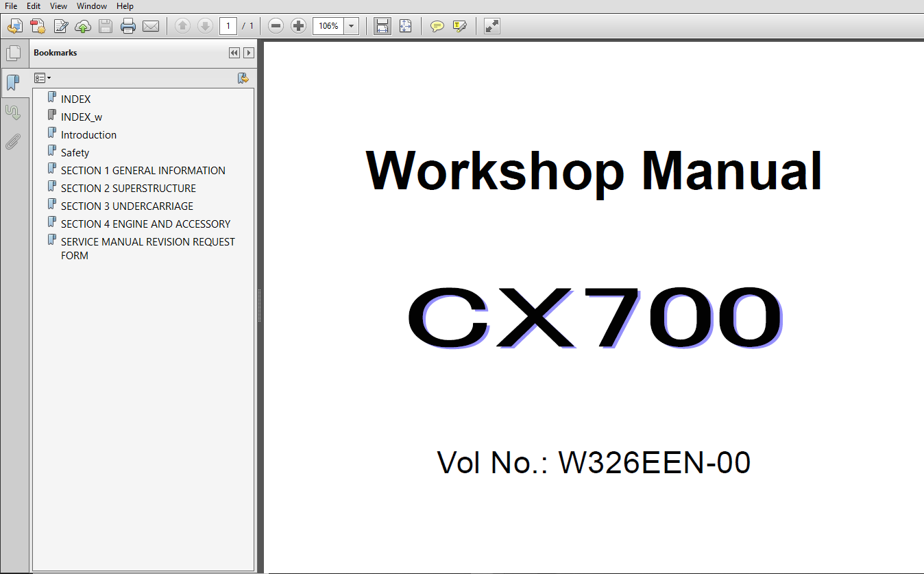The width and height of the screenshot is (924, 574).
Task: Jump to SECTION 3 UNDERCARRIAGE bookmark
Action: (127, 206)
